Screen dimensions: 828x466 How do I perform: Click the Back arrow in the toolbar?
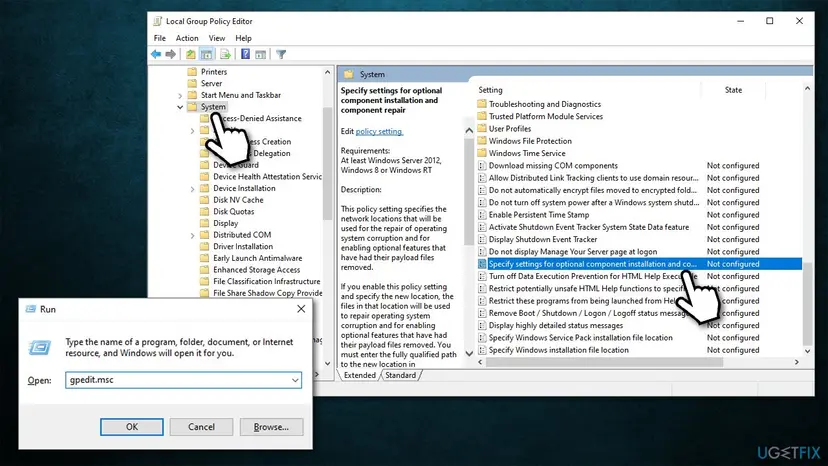(156, 54)
